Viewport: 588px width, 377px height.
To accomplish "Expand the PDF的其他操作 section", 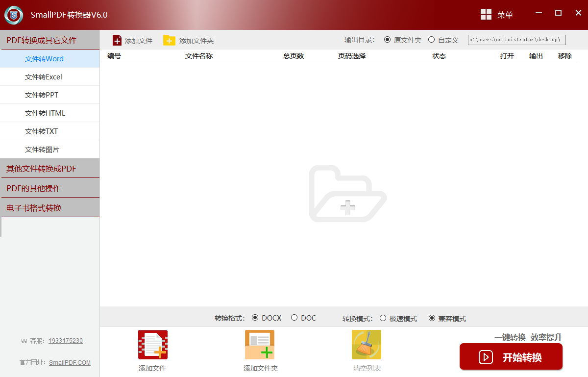I will pos(49,188).
